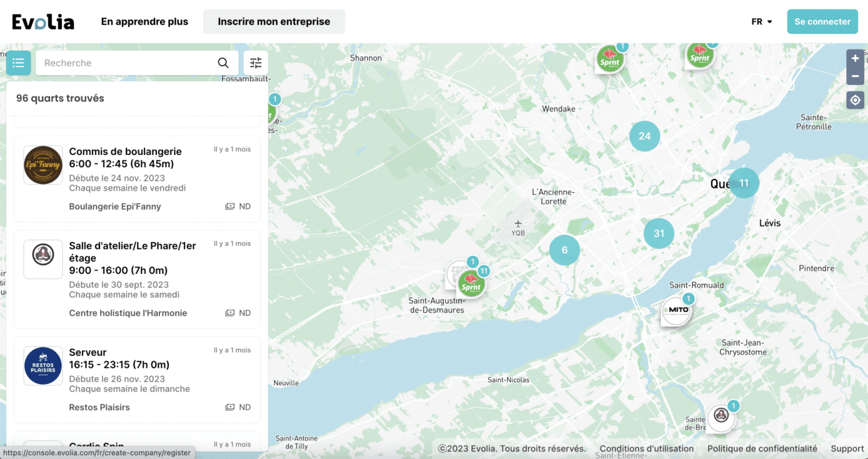Image resolution: width=868 pixels, height=459 pixels.
Task: Focus the Recherche search field
Action: point(127,63)
